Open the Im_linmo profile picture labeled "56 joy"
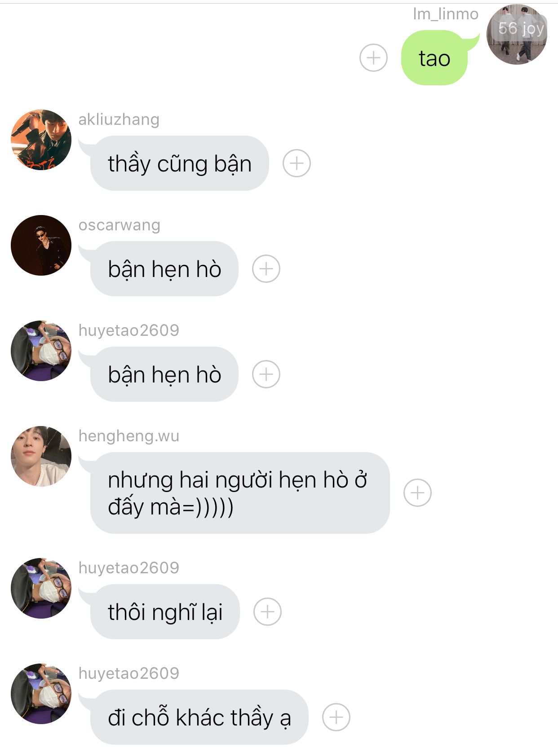The image size is (558, 756). click(x=517, y=35)
